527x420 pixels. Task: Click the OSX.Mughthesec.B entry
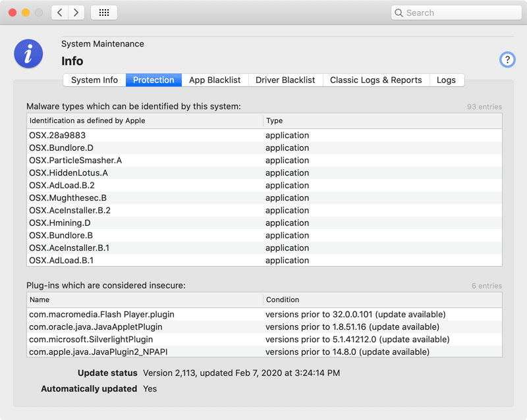(x=265, y=198)
